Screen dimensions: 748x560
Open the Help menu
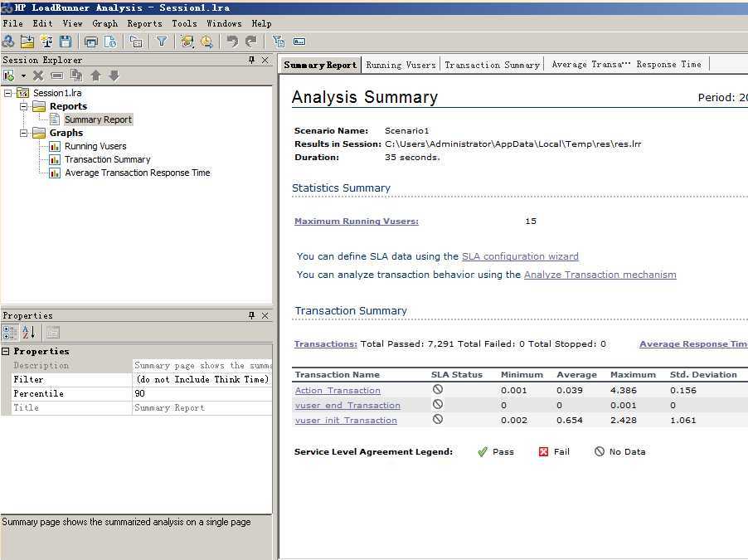coord(261,23)
